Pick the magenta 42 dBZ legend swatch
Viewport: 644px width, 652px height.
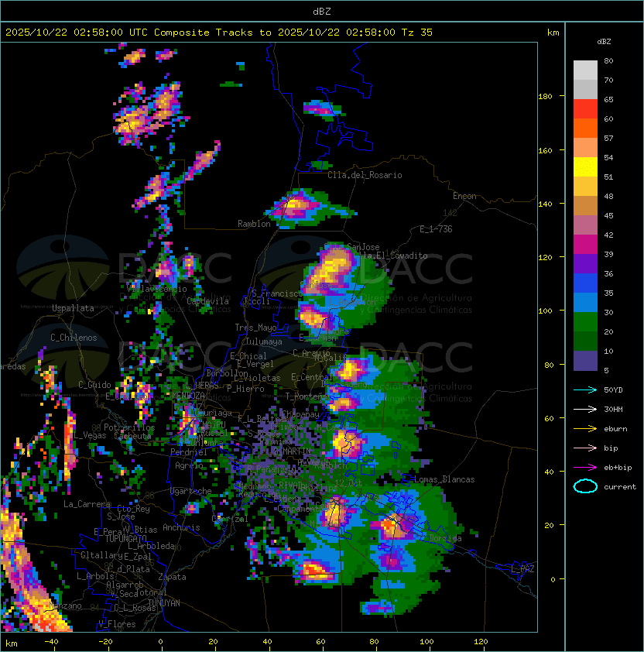point(585,244)
